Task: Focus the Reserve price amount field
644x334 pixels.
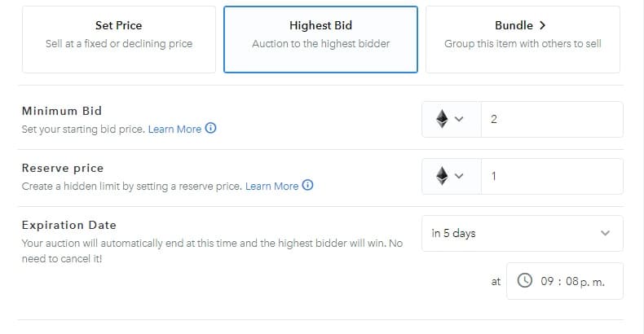Action: [x=552, y=176]
